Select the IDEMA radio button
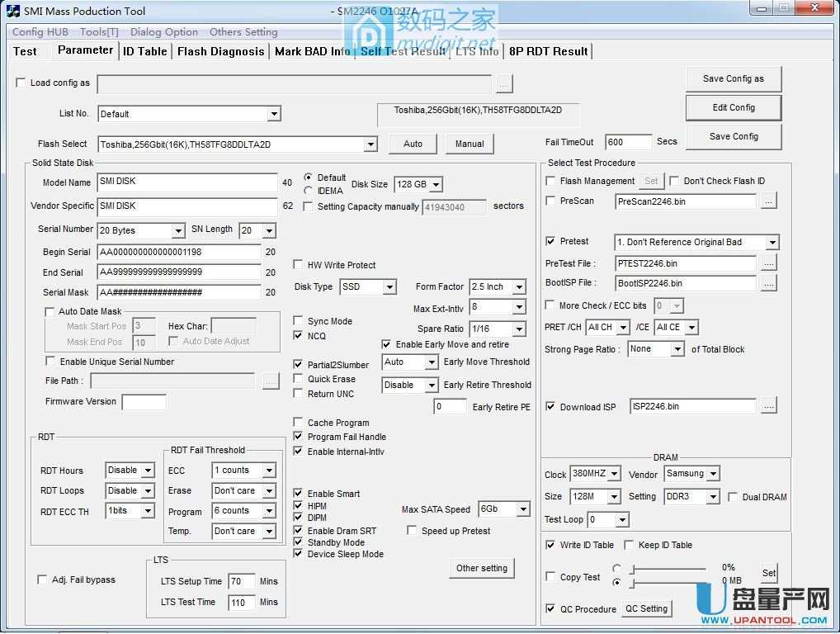 [x=308, y=190]
